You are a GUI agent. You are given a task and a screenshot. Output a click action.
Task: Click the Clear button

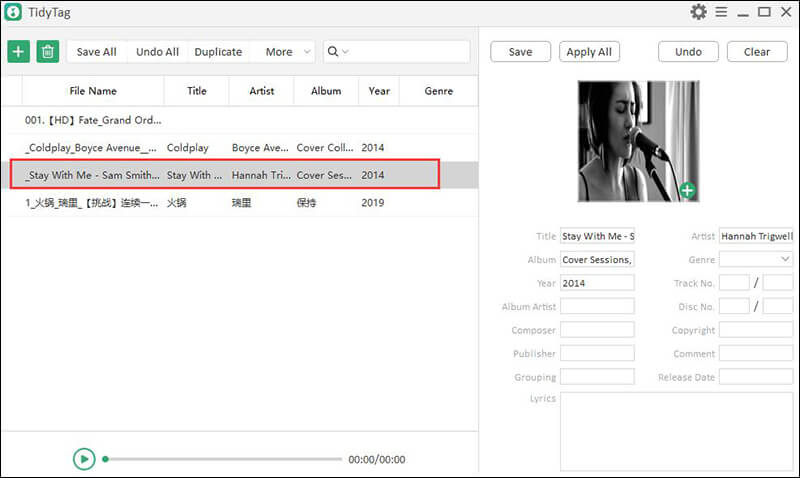[757, 52]
